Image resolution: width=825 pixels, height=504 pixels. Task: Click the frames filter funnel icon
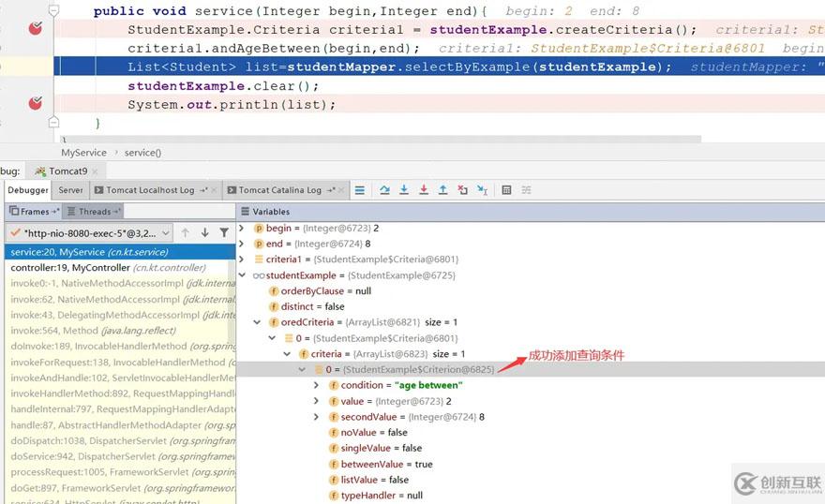click(x=224, y=233)
